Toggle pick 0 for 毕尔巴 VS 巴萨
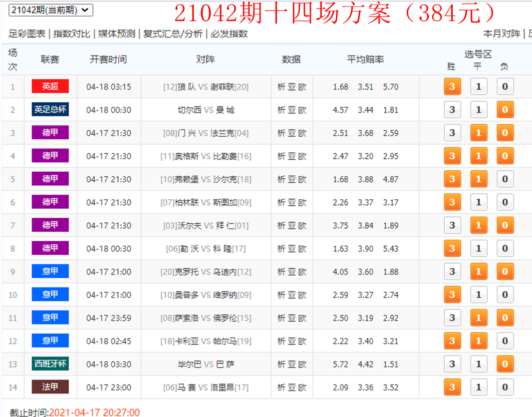Viewport: 532px width, 417px height. click(x=505, y=364)
